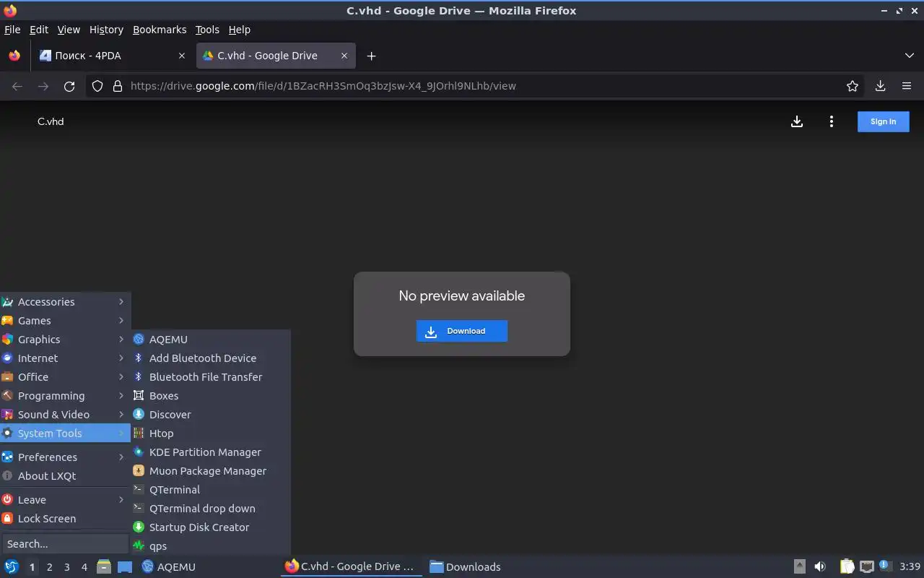Click the show desktop panel icon
The height and width of the screenshot is (578, 924).
pos(124,567)
